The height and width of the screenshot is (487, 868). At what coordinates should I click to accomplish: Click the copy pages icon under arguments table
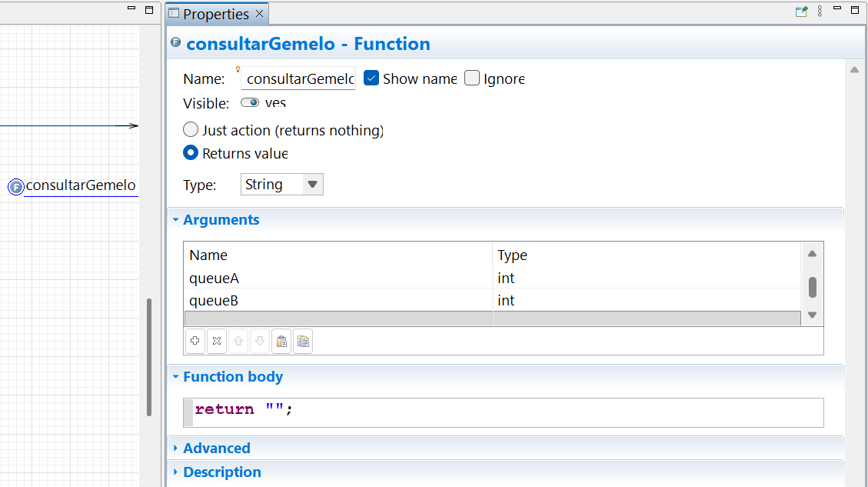click(x=303, y=341)
